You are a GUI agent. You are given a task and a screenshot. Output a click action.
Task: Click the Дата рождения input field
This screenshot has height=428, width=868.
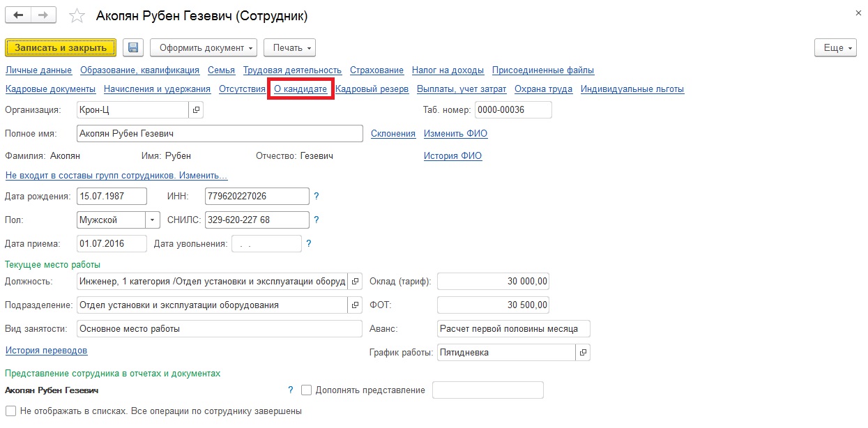point(112,197)
